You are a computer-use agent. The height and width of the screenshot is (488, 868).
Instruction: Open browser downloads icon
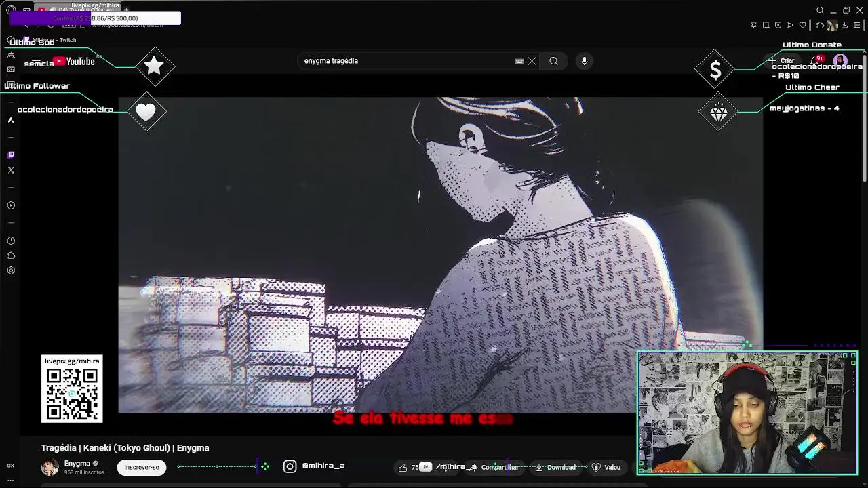[x=844, y=25]
